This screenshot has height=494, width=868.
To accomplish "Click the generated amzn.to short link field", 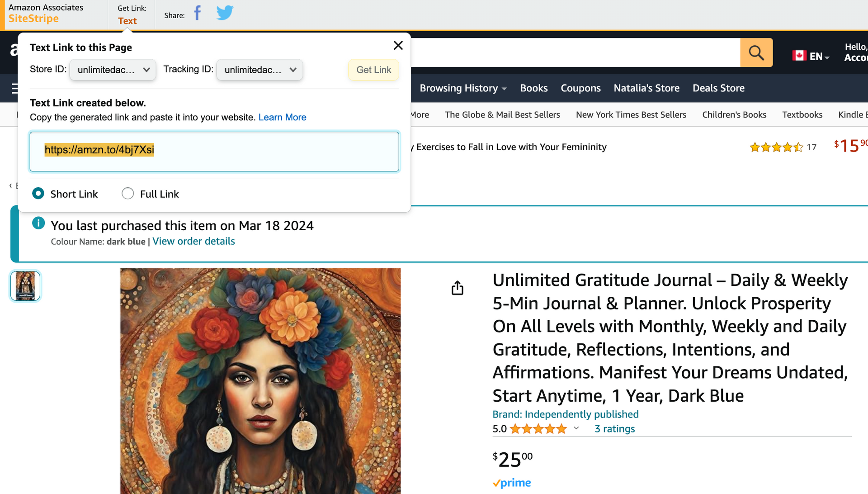I will tap(214, 152).
